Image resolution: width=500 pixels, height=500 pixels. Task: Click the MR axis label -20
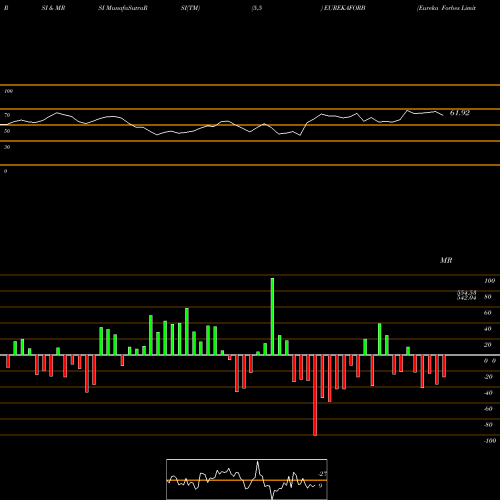click(x=488, y=377)
